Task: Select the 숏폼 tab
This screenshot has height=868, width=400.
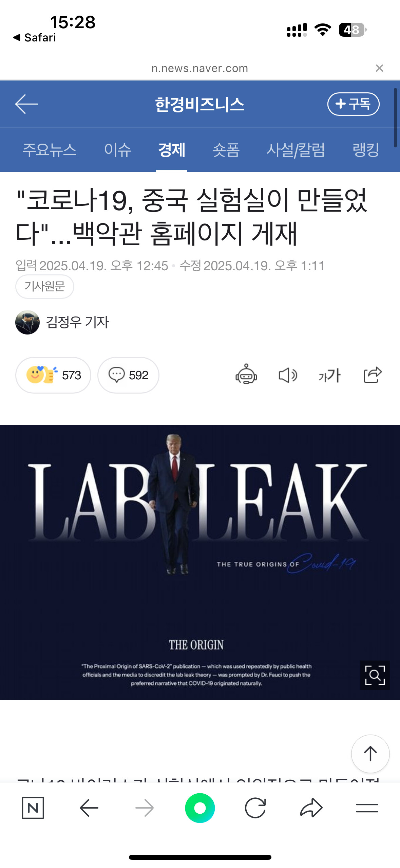Action: (226, 150)
